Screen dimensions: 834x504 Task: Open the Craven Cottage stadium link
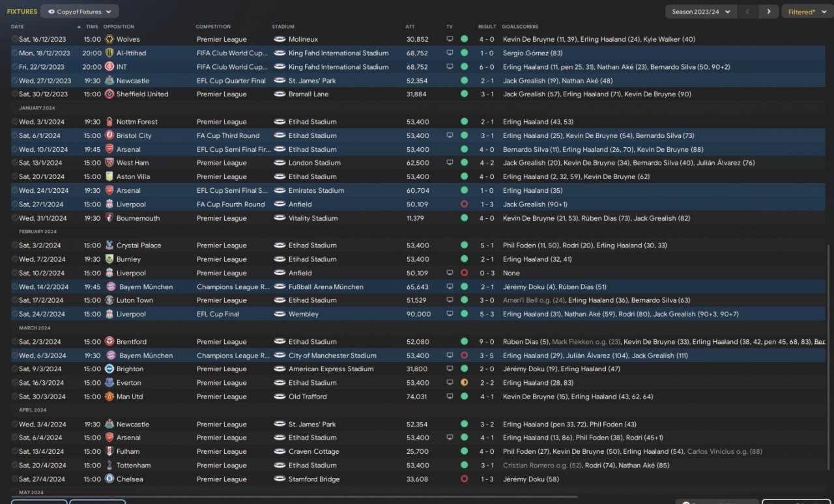click(314, 451)
